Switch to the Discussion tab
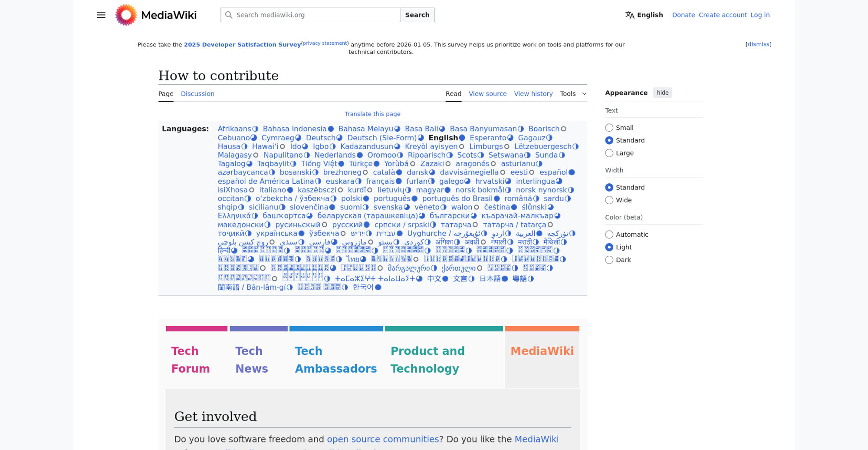Viewport: 868px width, 450px height. (x=197, y=94)
